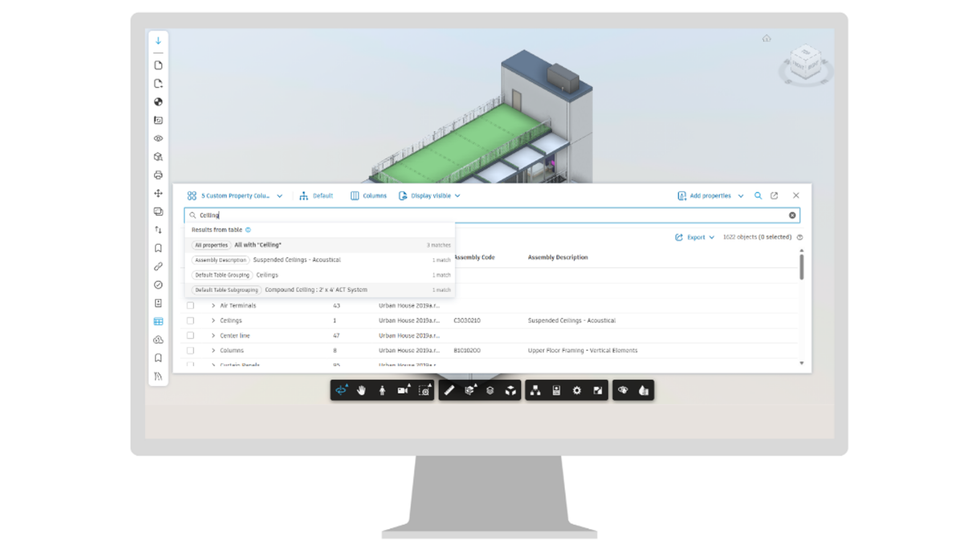This screenshot has width=980, height=552.
Task: Clear the search field text
Action: (x=792, y=215)
